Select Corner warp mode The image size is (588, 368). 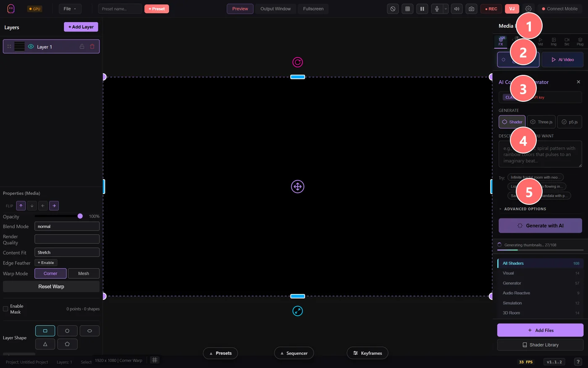[50, 273]
